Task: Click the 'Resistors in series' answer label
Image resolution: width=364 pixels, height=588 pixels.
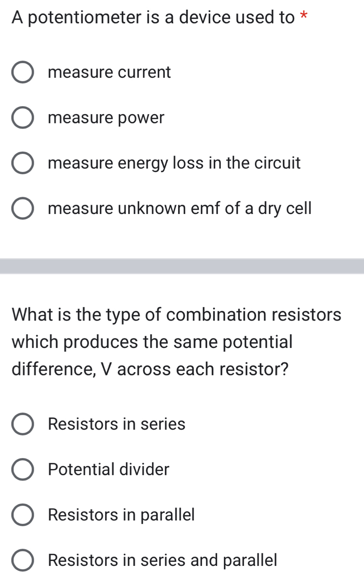Action: point(117,424)
